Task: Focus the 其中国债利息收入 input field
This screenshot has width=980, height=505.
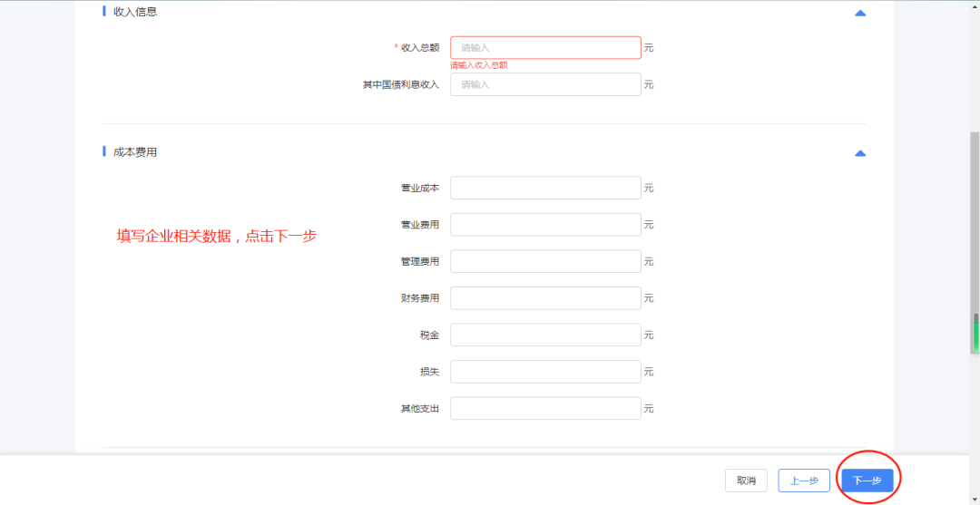Action: [x=545, y=84]
